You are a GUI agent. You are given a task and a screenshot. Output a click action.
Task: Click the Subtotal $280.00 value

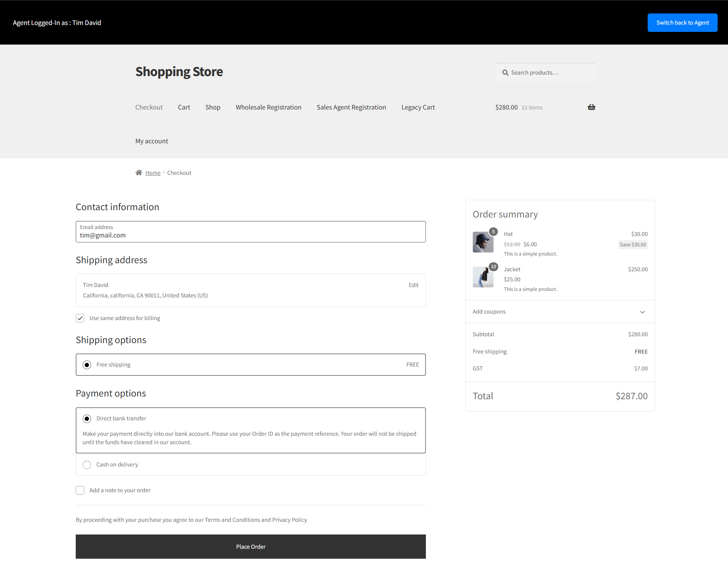pos(638,334)
